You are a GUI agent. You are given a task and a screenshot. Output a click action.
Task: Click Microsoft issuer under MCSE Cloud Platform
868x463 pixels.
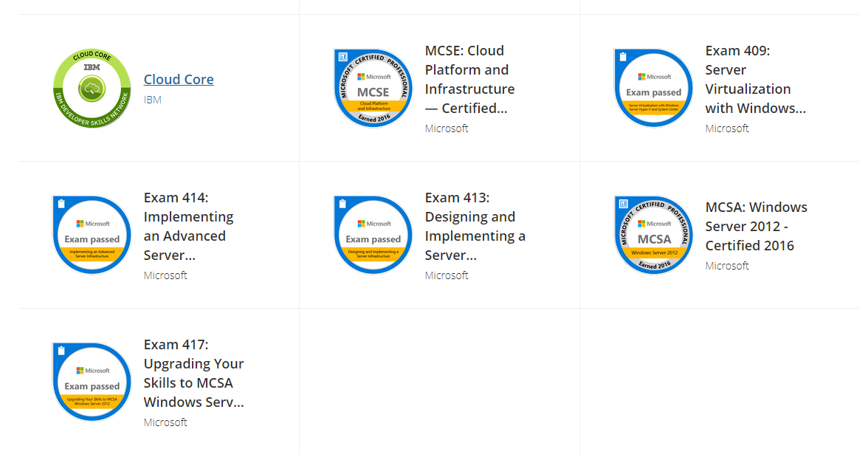coord(446,128)
